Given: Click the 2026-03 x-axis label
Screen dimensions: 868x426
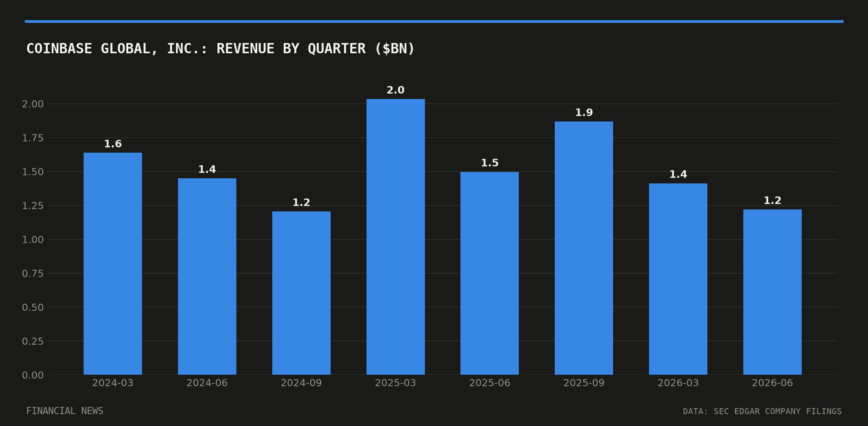Looking at the screenshot, I should click(678, 383).
